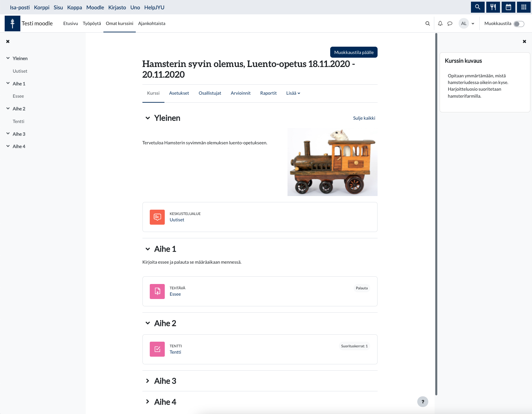Click the hamster on toy train image
The height and width of the screenshot is (414, 532).
(333, 162)
